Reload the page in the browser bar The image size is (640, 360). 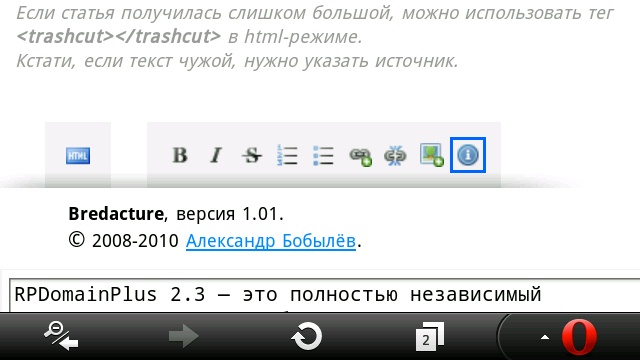306,336
